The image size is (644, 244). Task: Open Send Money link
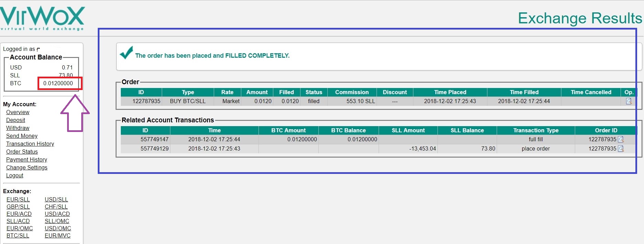coord(22,136)
